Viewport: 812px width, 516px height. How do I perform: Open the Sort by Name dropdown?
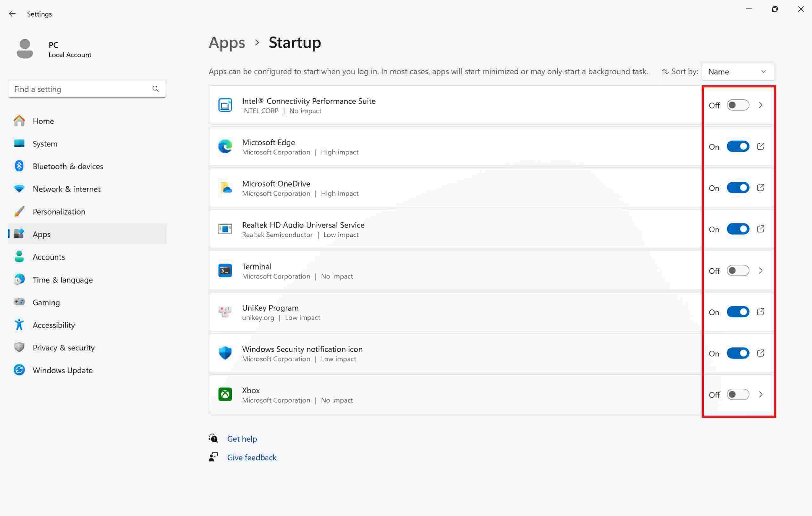(x=737, y=71)
